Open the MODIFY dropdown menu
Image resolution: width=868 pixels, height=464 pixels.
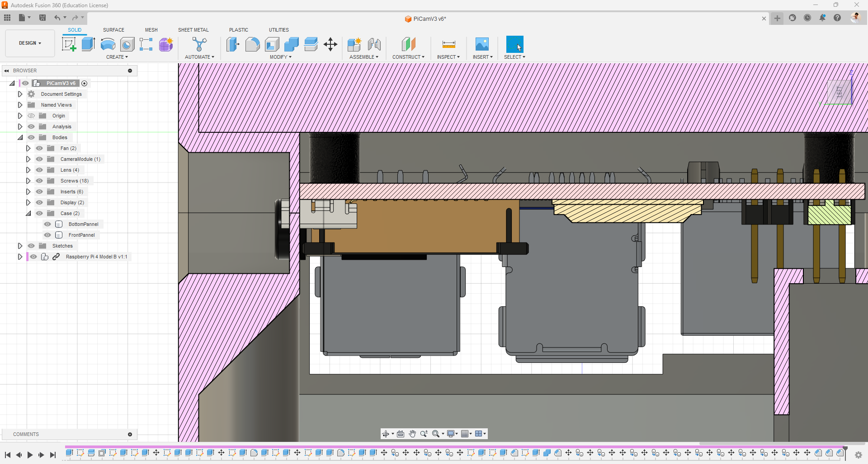tap(280, 57)
